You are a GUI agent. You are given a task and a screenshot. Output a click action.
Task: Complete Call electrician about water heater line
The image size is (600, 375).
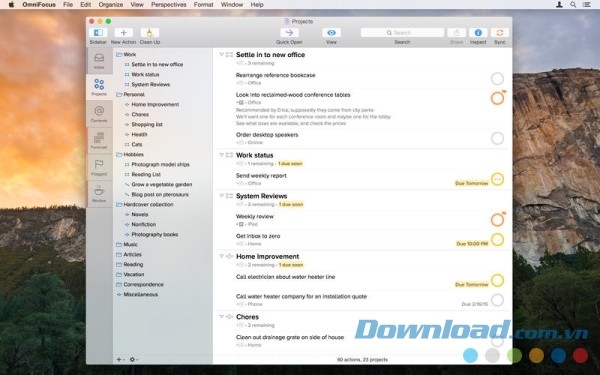tap(497, 280)
